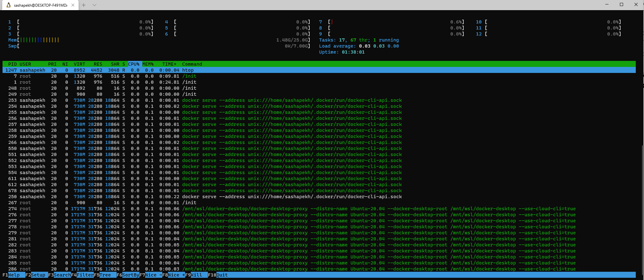
Task: Sort by the MEM% column header
Action: tap(148, 64)
